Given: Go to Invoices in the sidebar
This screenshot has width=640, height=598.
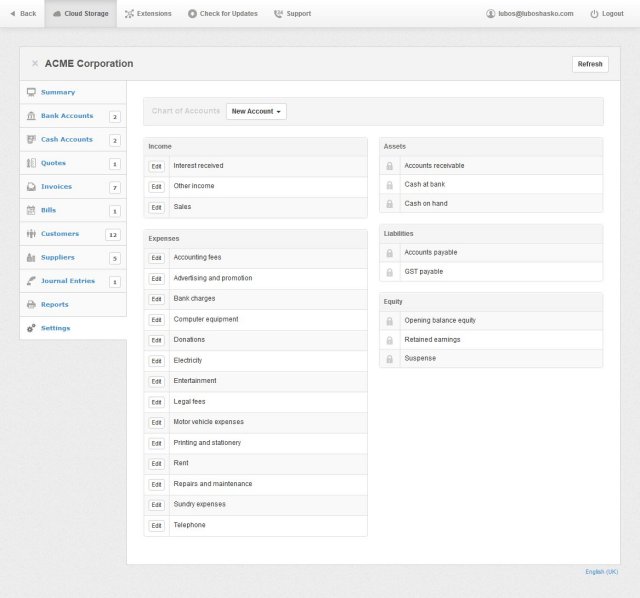Looking at the screenshot, I should click(x=56, y=187).
